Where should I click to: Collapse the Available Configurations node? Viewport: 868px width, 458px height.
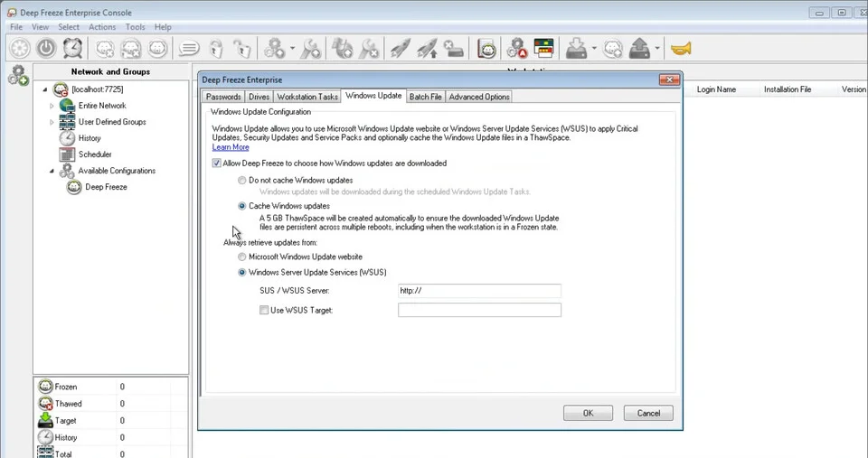pos(52,171)
